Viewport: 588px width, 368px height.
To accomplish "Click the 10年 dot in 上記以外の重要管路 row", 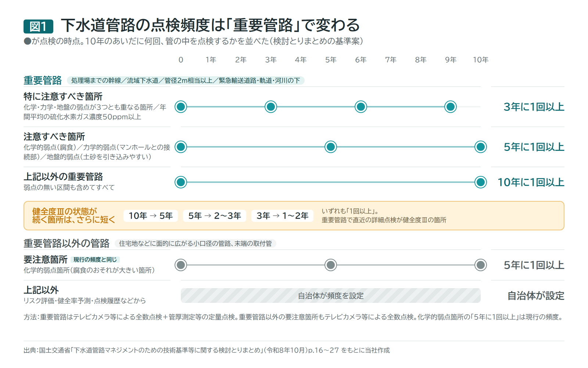I will pyautogui.click(x=481, y=182).
